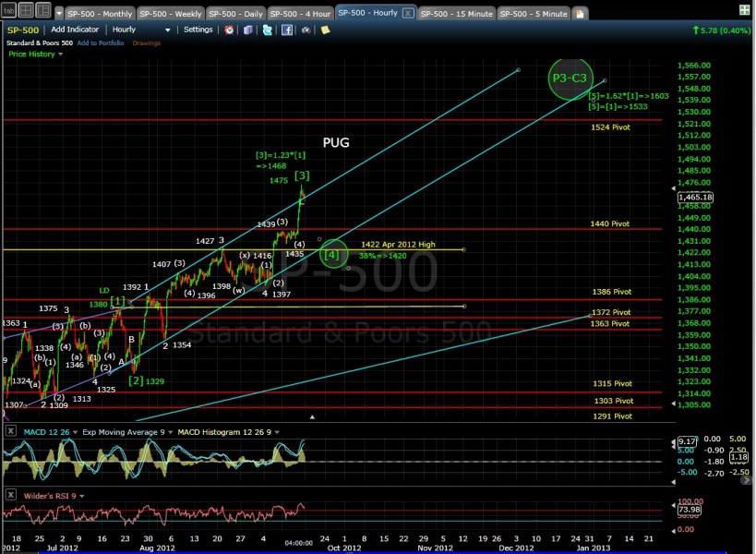Click the SP-500 ticker symbol label
The width and height of the screenshot is (756, 554).
23,30
